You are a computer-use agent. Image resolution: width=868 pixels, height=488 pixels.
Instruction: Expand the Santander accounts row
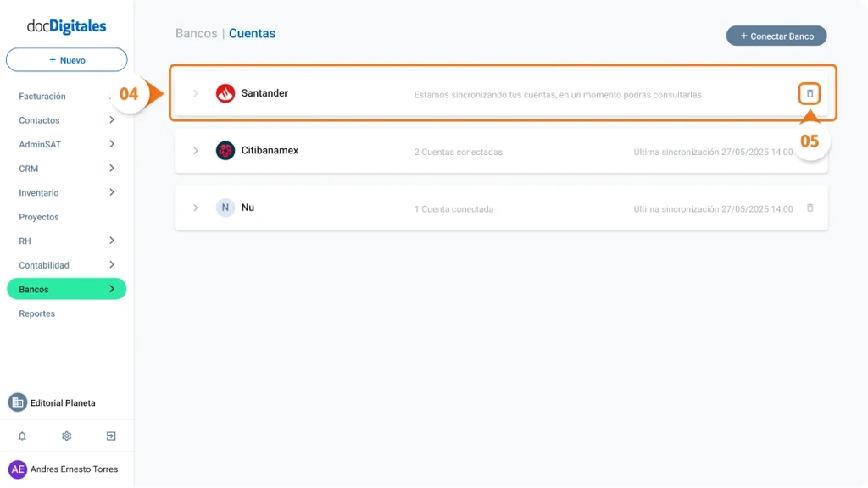pos(196,93)
